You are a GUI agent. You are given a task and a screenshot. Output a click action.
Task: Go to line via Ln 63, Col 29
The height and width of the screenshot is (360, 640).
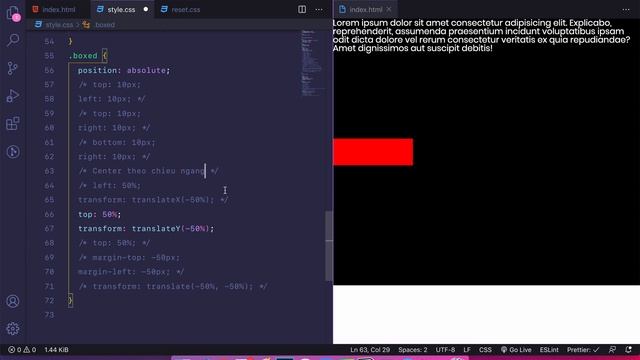[370, 350]
